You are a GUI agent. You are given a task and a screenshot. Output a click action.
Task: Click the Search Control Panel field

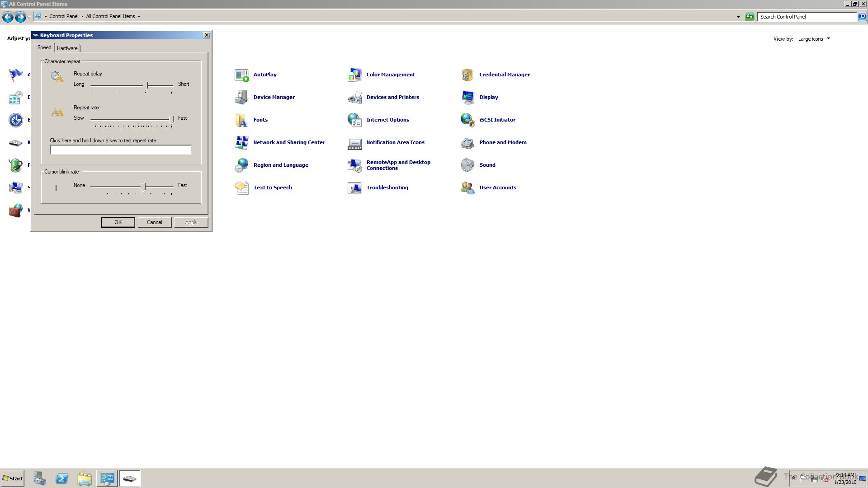pyautogui.click(x=807, y=17)
